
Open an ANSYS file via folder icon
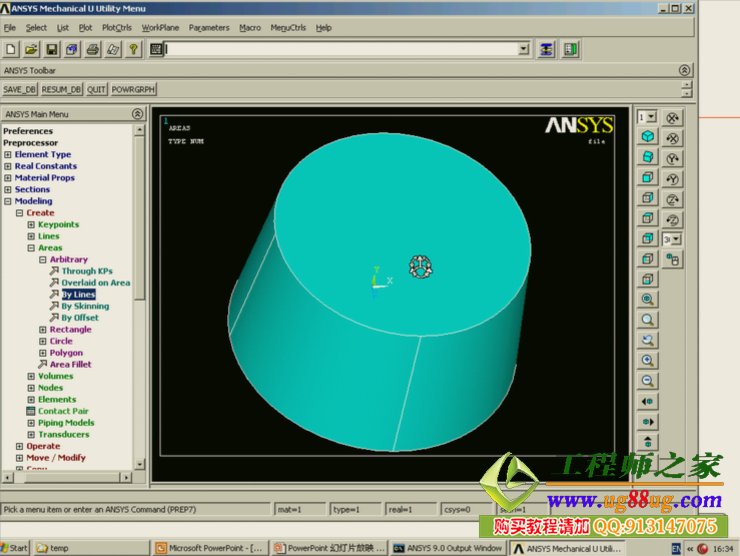click(x=32, y=49)
